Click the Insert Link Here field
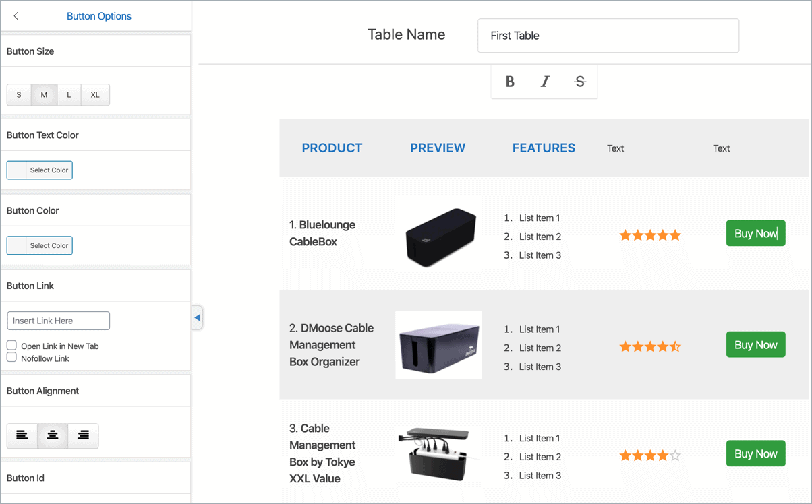The image size is (812, 504). point(58,321)
